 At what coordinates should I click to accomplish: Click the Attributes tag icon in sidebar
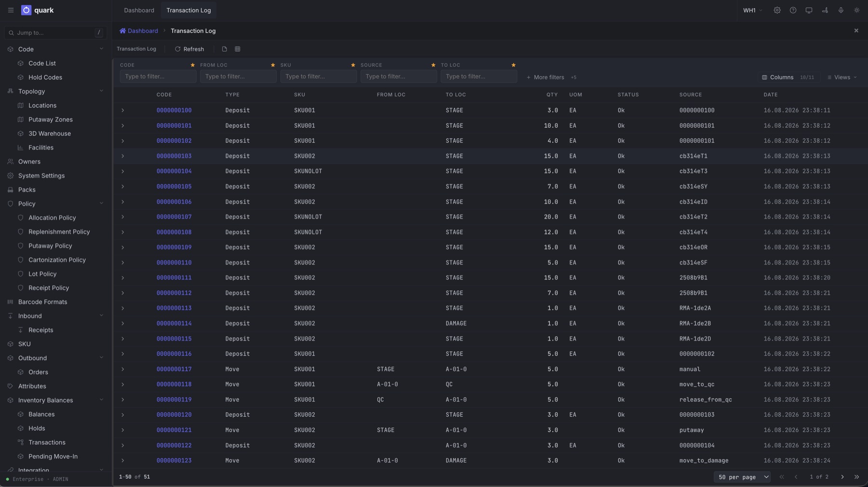coord(10,386)
